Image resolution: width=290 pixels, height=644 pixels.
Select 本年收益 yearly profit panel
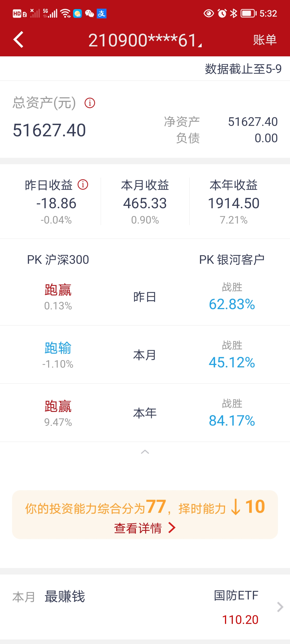[234, 202]
